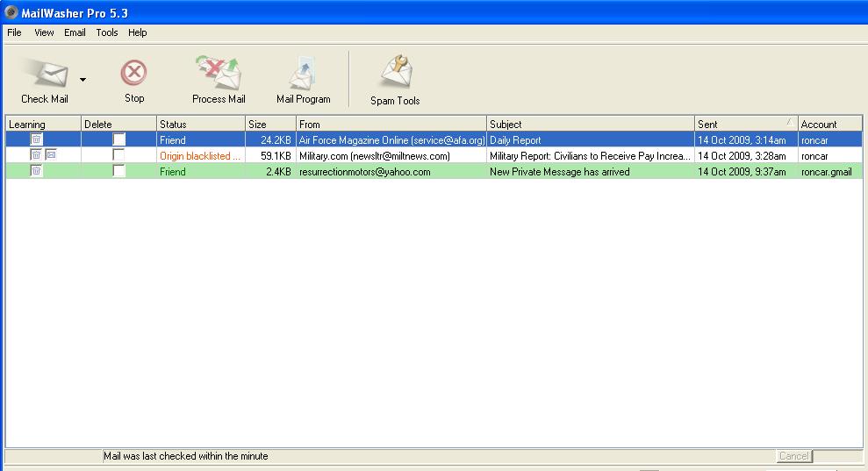Click sent time '14 Oct 2009, 3:28am'
Viewport: 868px width, 471px height.
click(742, 156)
